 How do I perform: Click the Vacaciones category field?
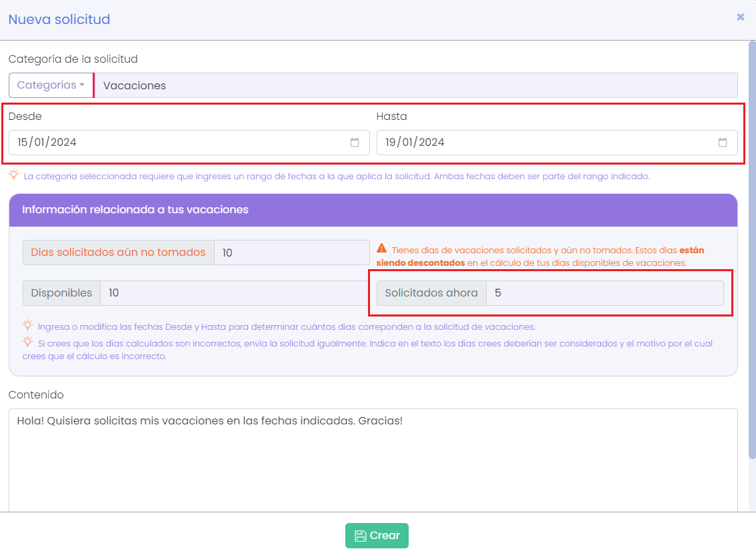[x=416, y=85]
